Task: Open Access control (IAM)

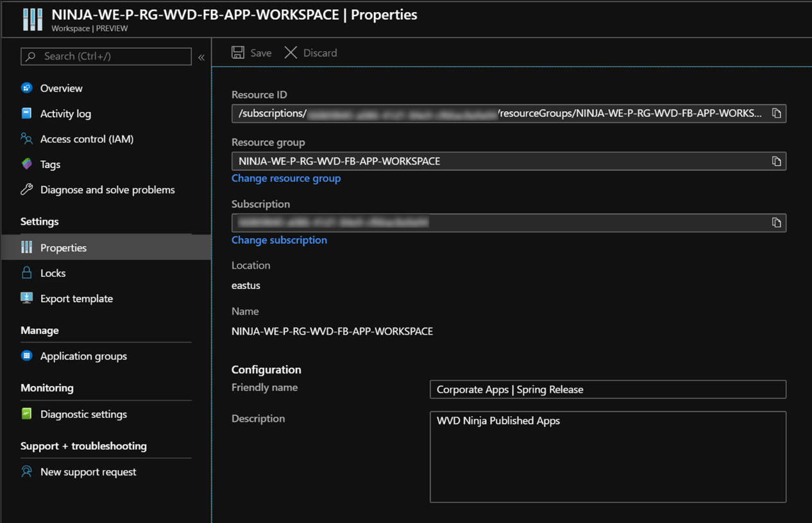Action: tap(87, 139)
